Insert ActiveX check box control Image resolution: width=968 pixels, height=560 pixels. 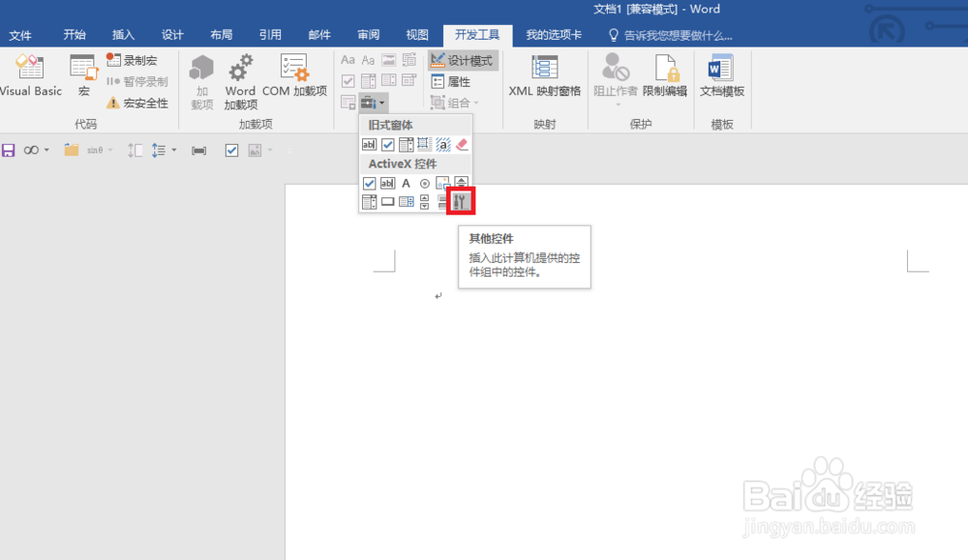coord(369,183)
